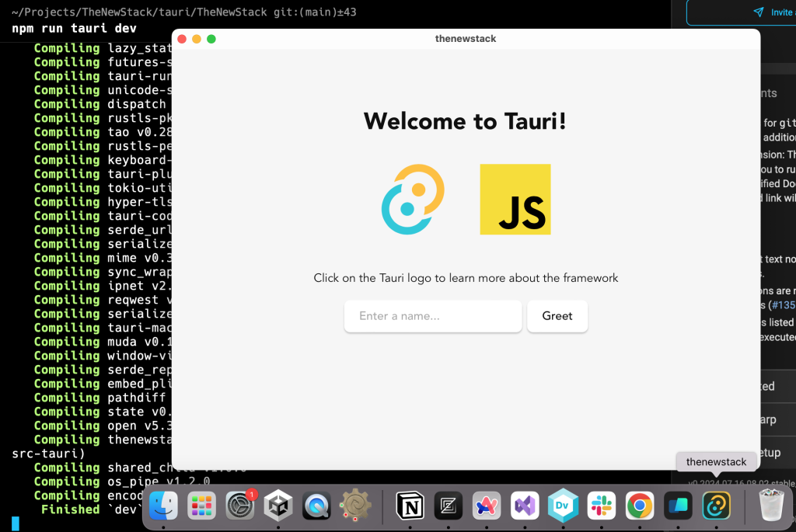This screenshot has width=796, height=532.
Task: Open Launchpad from the Dock
Action: tap(201, 506)
